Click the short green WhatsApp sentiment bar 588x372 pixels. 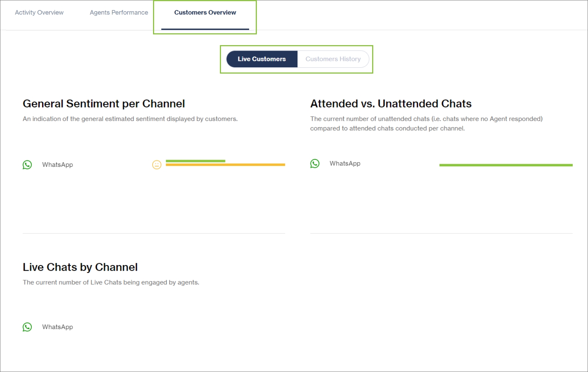pyautogui.click(x=195, y=161)
